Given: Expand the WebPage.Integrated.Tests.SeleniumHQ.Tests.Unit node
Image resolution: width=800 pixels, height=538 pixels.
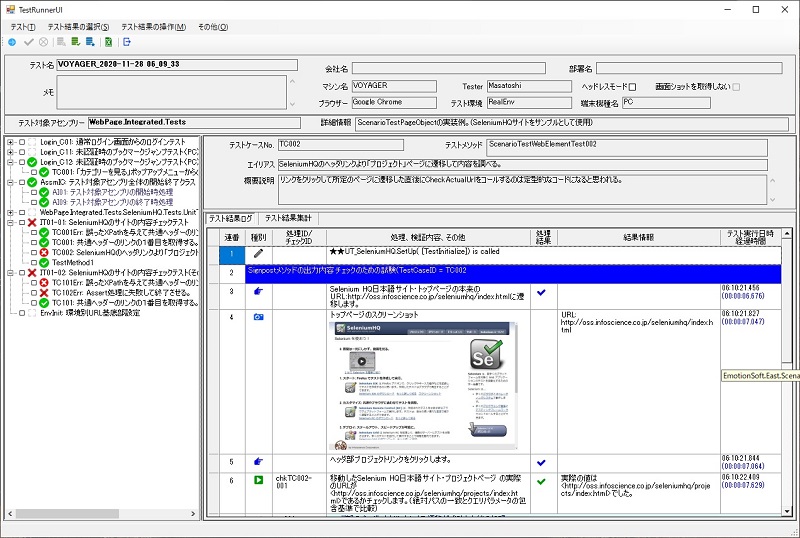Looking at the screenshot, I should pyautogui.click(x=10, y=212).
